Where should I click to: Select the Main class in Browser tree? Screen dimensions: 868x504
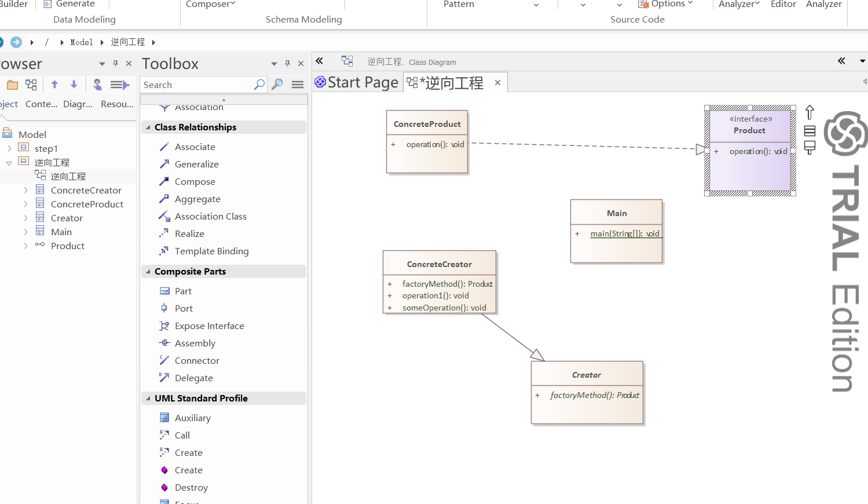pyautogui.click(x=61, y=232)
